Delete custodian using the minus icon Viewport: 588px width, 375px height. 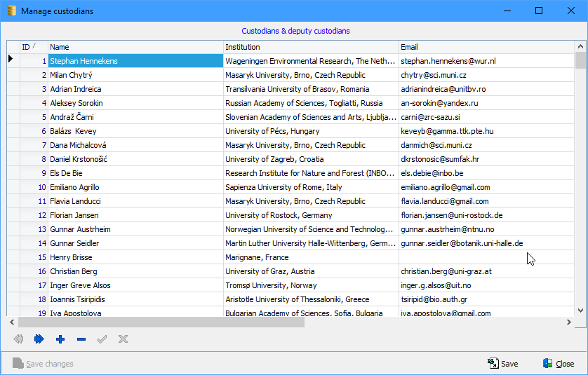81,339
